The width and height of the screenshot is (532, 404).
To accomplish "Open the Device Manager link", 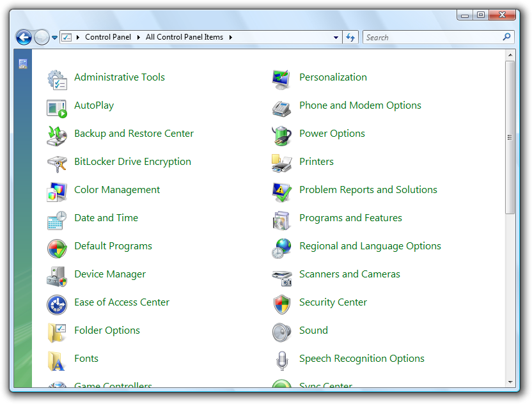I will (110, 274).
